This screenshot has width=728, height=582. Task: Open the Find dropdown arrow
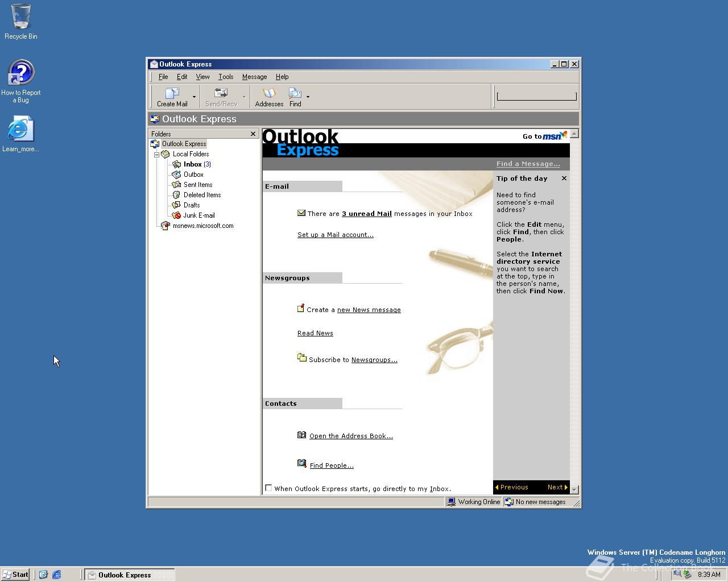(x=308, y=97)
